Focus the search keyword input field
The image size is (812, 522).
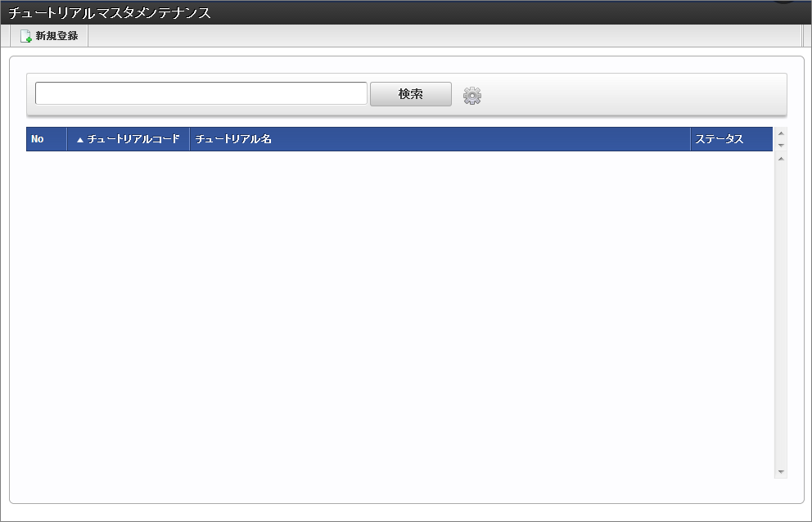201,93
